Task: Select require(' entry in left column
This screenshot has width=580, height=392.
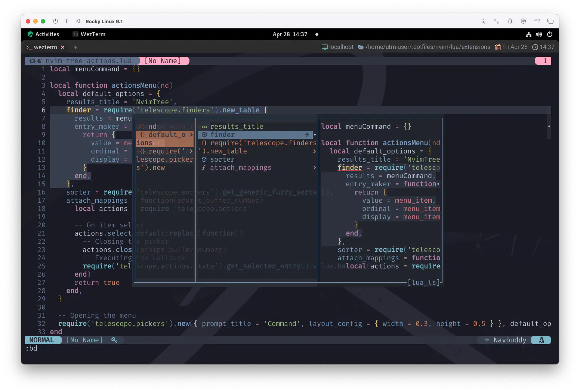Action: 167,151
